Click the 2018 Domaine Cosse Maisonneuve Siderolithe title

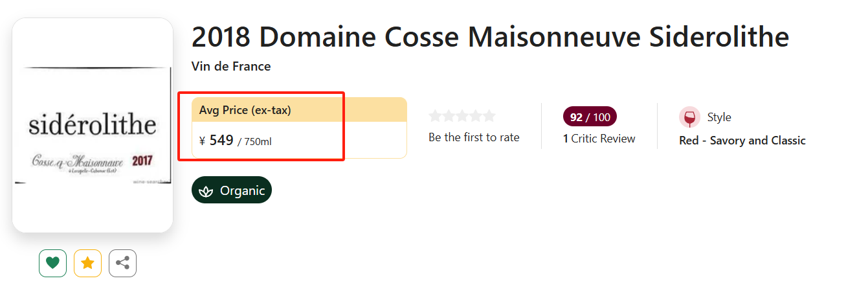coord(490,37)
